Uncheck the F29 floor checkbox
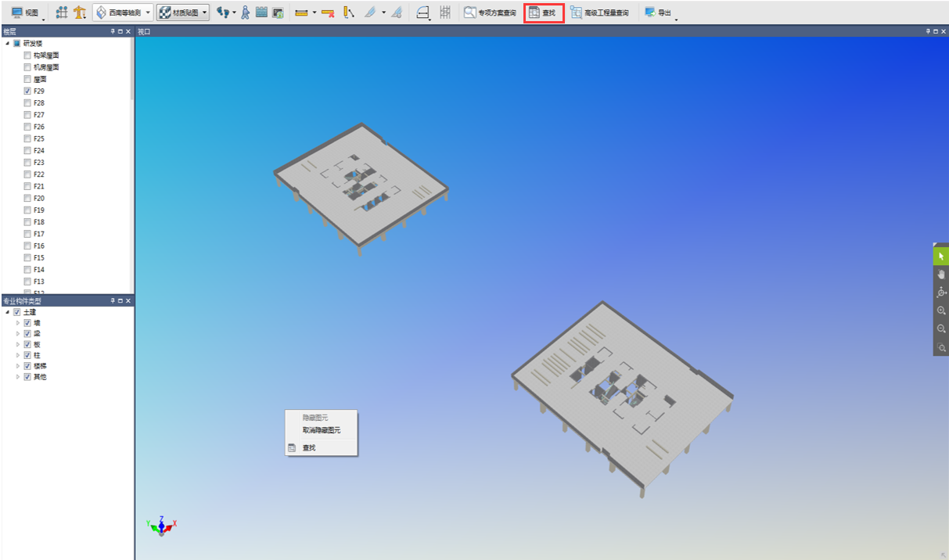Screen dimensions: 949x560 coord(28,92)
